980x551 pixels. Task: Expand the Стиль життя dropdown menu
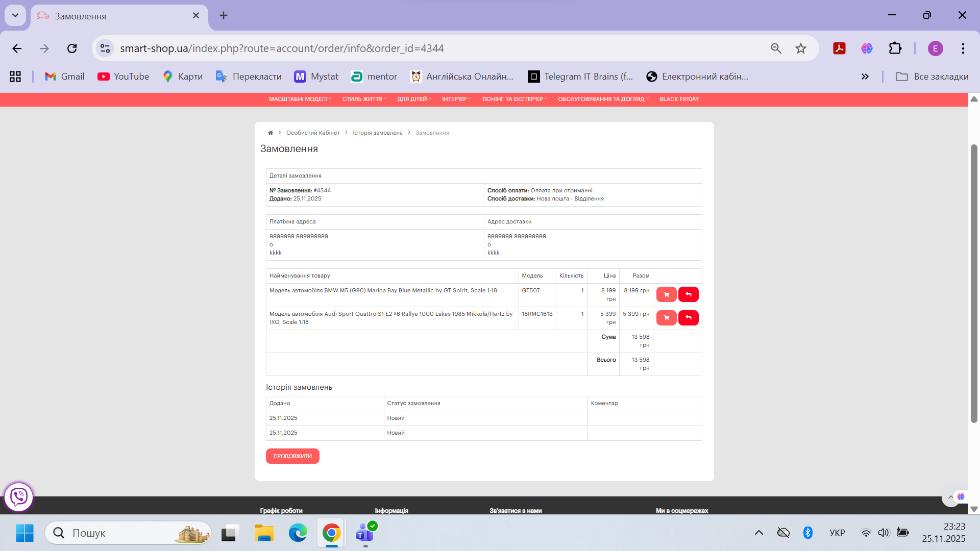pos(364,99)
